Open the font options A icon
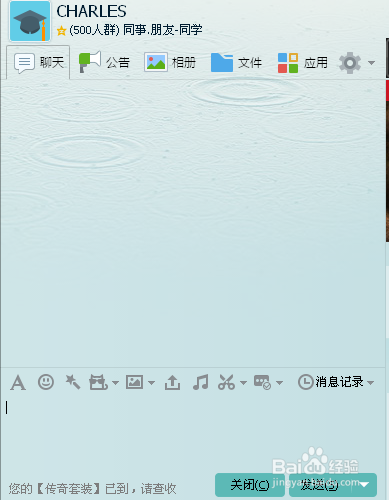The height and width of the screenshot is (500, 389). click(18, 382)
